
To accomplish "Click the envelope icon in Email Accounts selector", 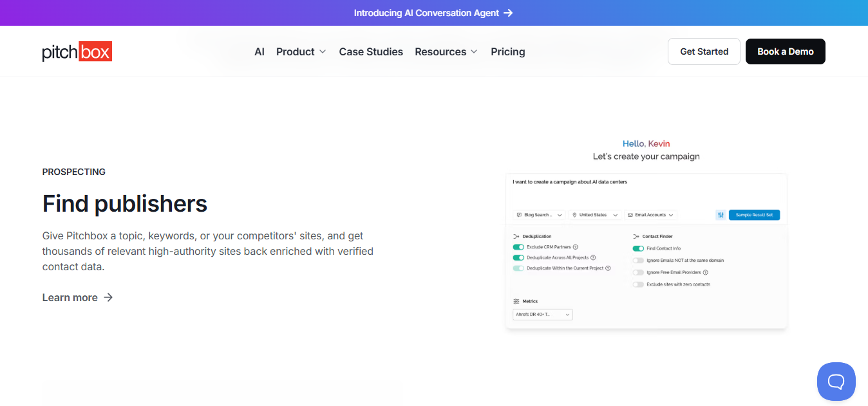I will [x=630, y=215].
